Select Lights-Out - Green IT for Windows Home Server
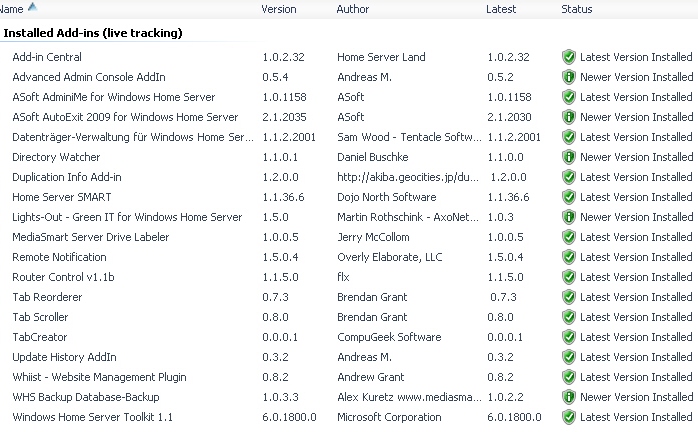This screenshot has height=432, width=698. click(x=127, y=217)
